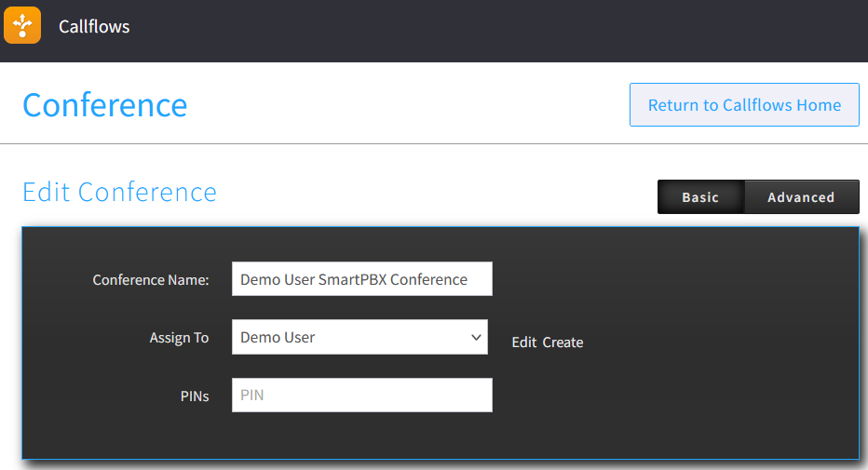Return to Callflows Home

[744, 105]
